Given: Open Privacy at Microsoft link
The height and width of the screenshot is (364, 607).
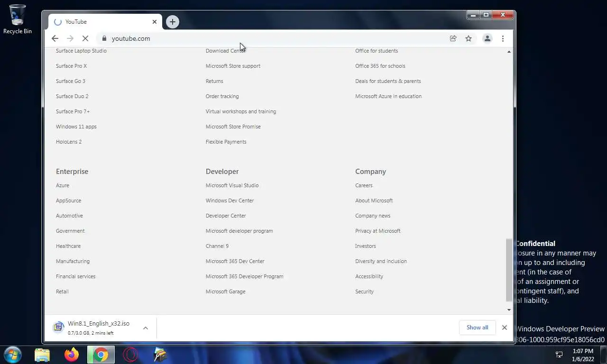Looking at the screenshot, I should (x=377, y=231).
